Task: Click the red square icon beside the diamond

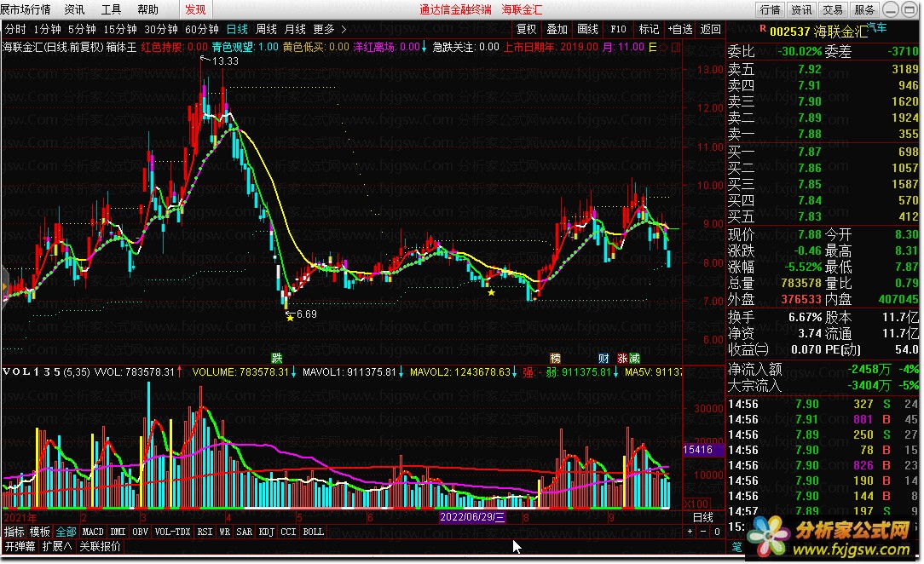Action: pyautogui.click(x=676, y=47)
